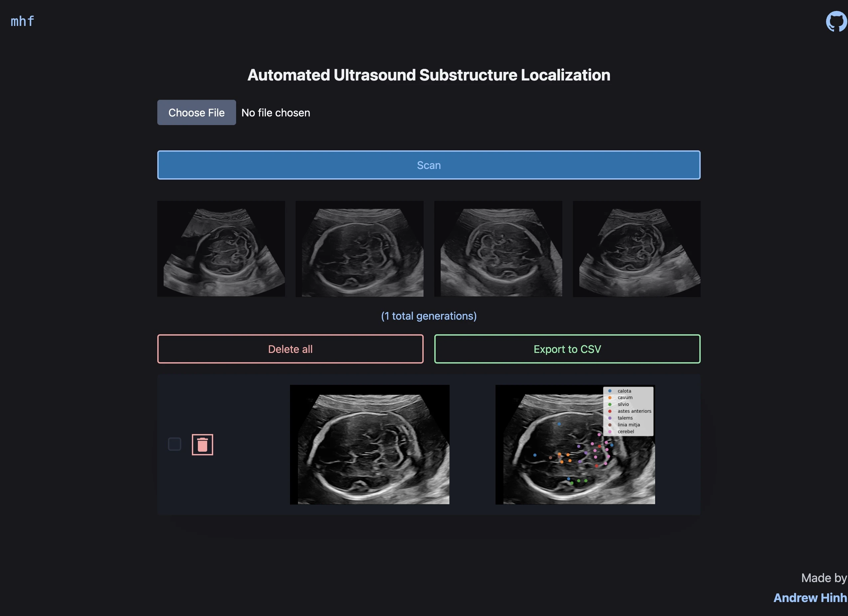Open the Andrew Hinh author link
This screenshot has height=616, width=848.
809,598
